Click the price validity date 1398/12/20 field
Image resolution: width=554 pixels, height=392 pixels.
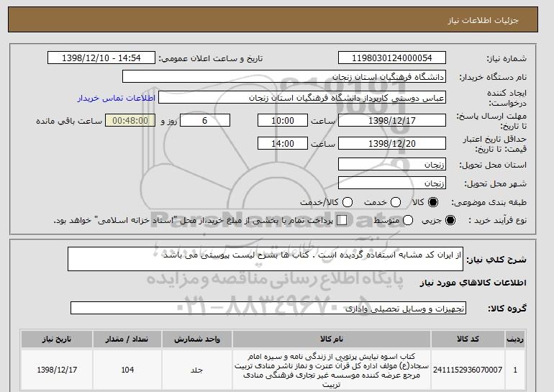click(x=392, y=143)
